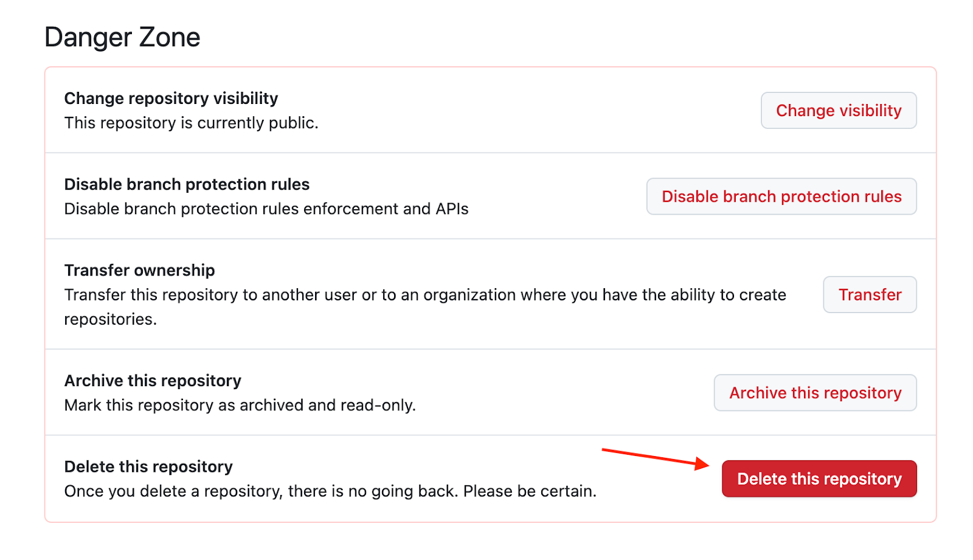Click the bold Delete this repository heading
Viewport: 973px width, 560px height.
[x=148, y=467]
